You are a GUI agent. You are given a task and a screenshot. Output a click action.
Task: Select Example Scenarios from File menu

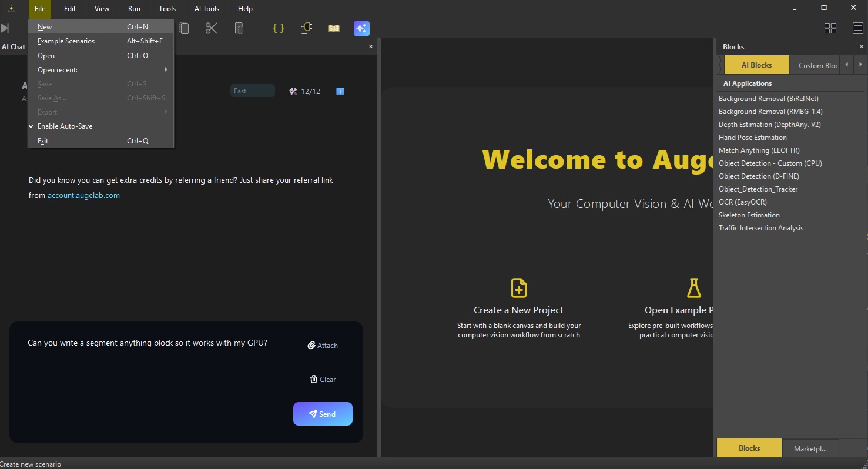coord(66,41)
